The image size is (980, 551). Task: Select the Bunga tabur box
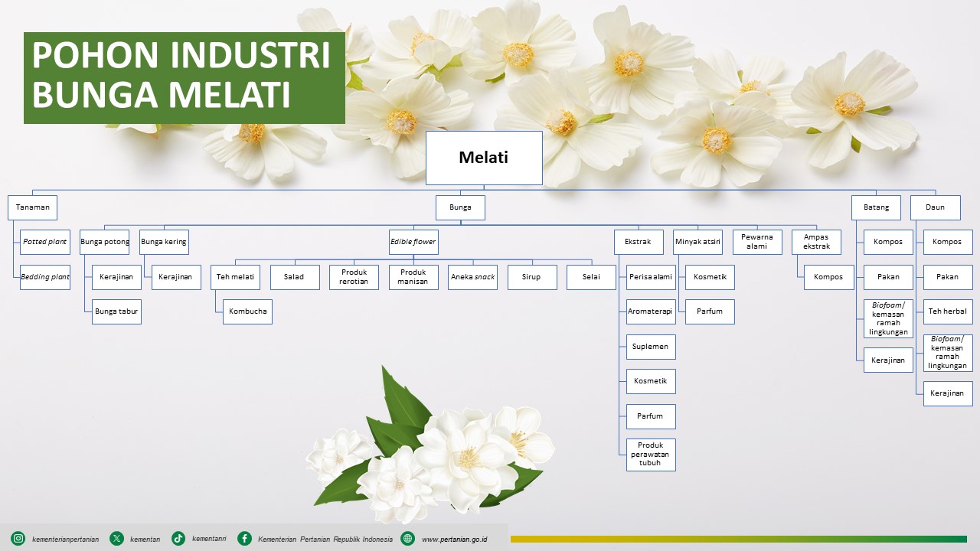click(116, 311)
